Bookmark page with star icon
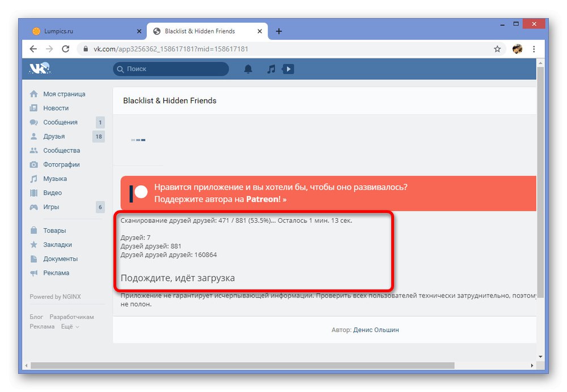 [497, 49]
